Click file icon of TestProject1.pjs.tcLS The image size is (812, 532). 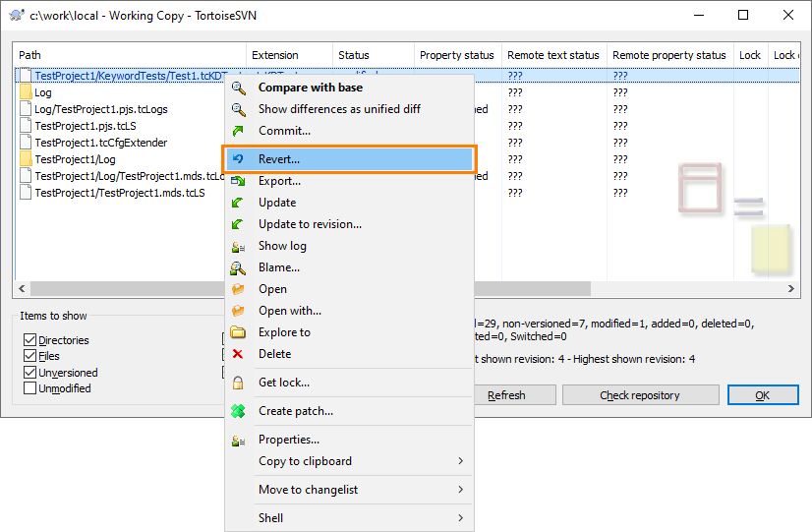(x=26, y=125)
